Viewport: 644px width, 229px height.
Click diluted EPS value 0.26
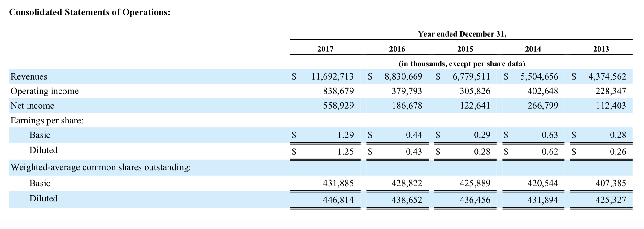pos(618,152)
